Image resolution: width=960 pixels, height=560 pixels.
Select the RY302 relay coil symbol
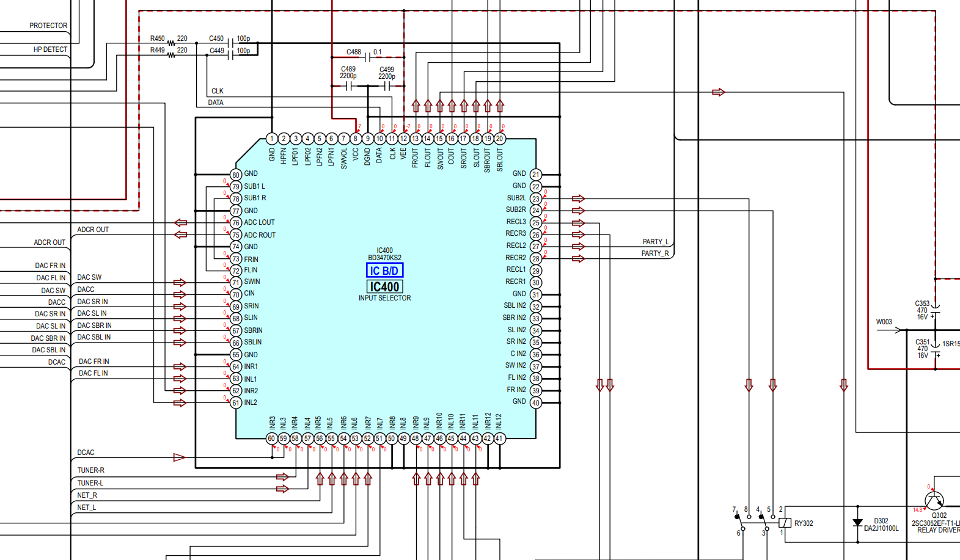(x=785, y=523)
